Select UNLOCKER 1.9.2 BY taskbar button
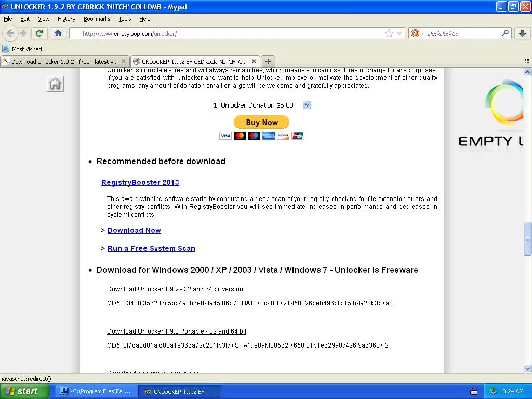This screenshot has height=399, width=532. tap(180, 392)
